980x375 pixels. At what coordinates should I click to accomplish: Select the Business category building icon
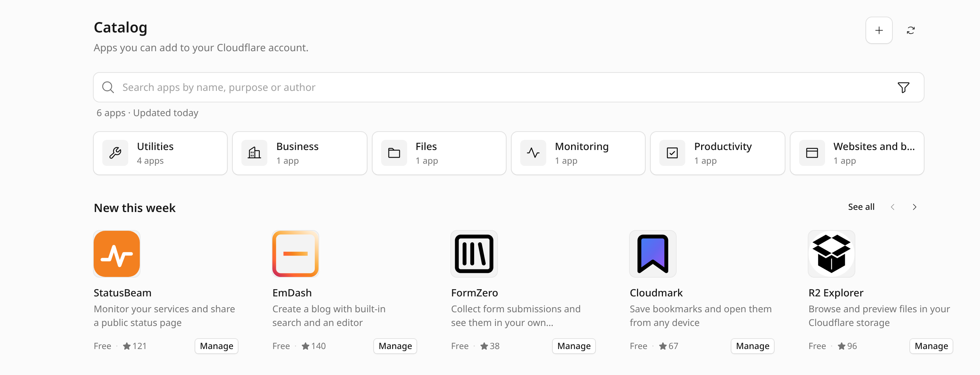[x=254, y=153]
